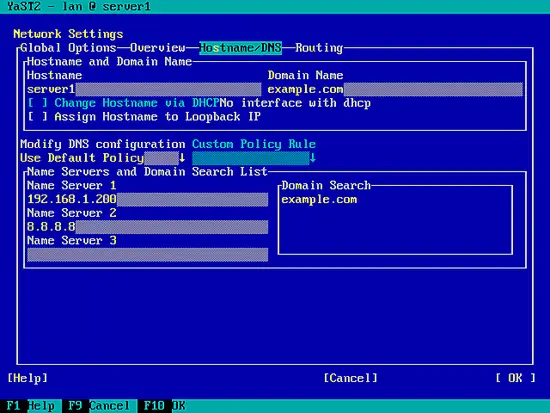Click example.com in the Domain Search box

tap(319, 199)
